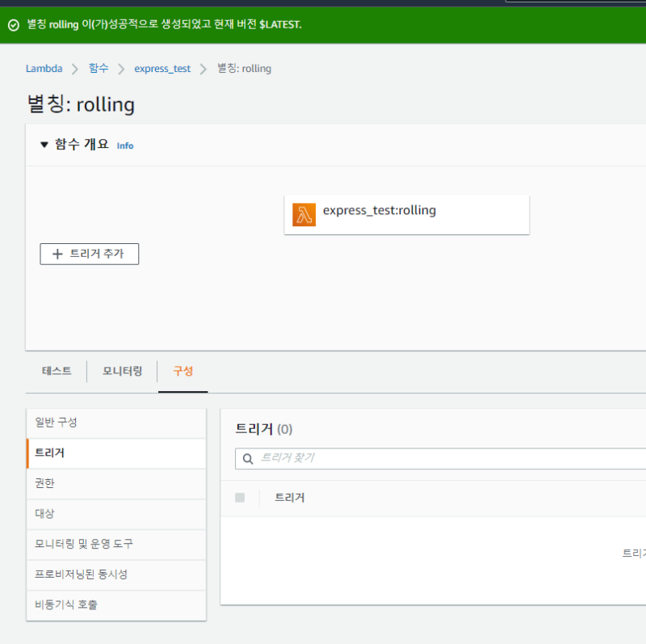Click the magnifier icon in trigger search
Viewport: 646px width, 644px height.
pyautogui.click(x=248, y=459)
